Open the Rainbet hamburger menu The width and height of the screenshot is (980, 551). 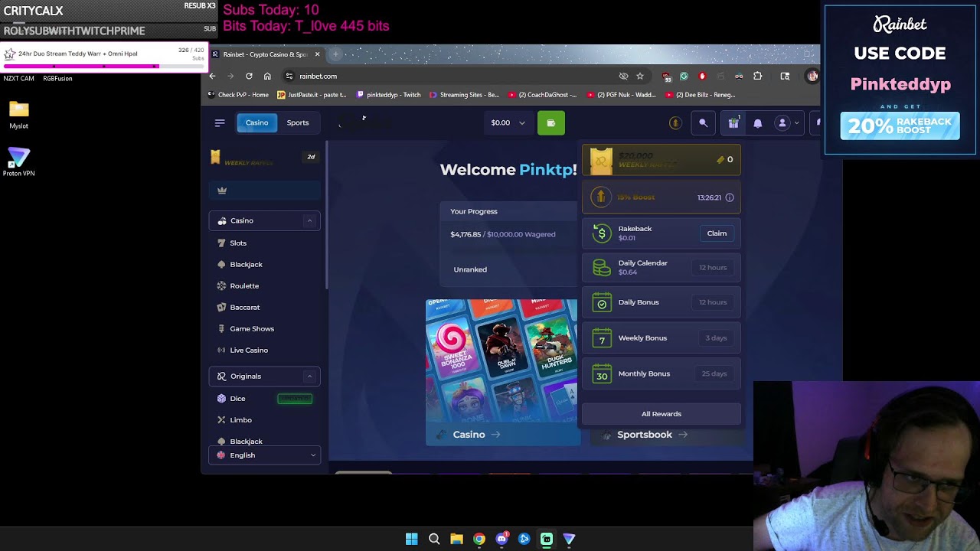click(x=220, y=122)
